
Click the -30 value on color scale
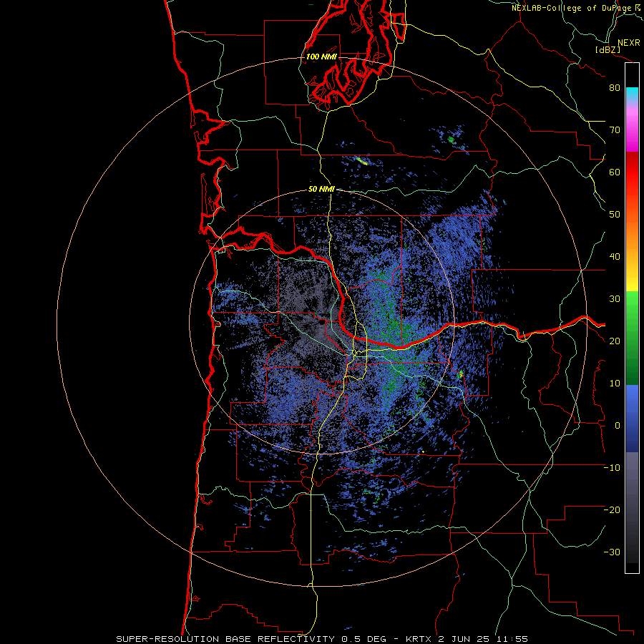(x=612, y=552)
